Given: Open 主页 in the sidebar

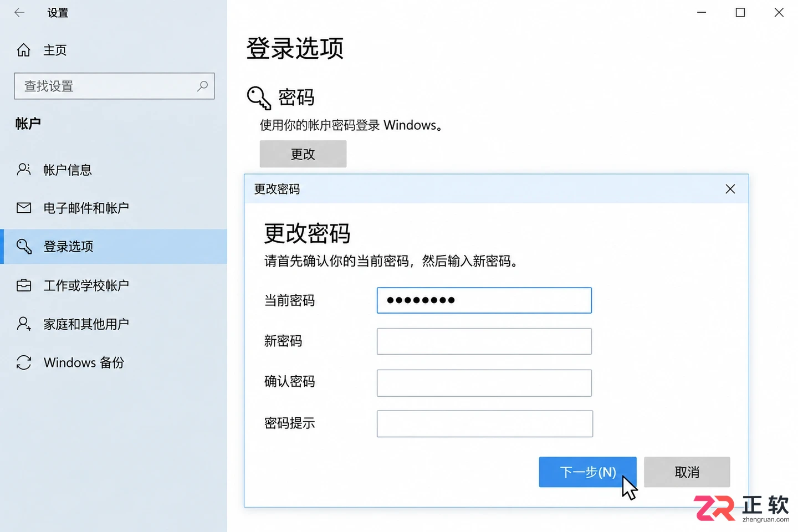Looking at the screenshot, I should 55,50.
